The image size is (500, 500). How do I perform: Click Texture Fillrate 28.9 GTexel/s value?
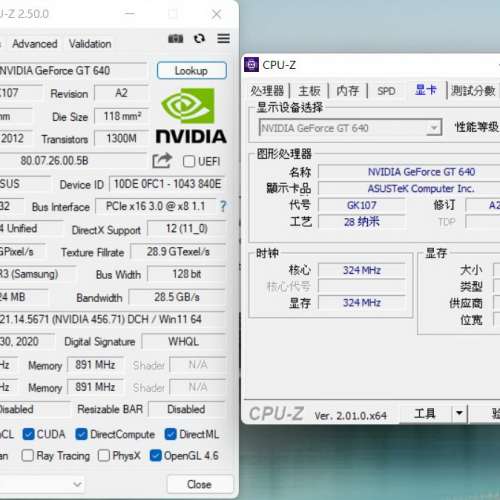[x=178, y=252]
